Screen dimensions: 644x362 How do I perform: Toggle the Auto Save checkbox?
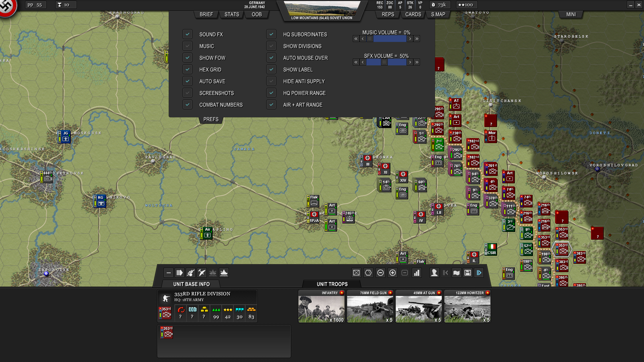coord(187,81)
